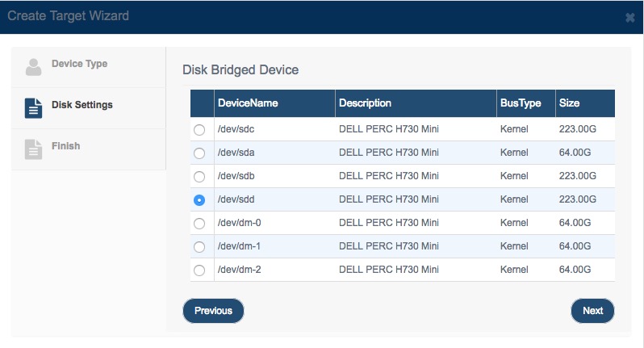Click the Next button
This screenshot has height=348, width=644.
[x=592, y=311]
